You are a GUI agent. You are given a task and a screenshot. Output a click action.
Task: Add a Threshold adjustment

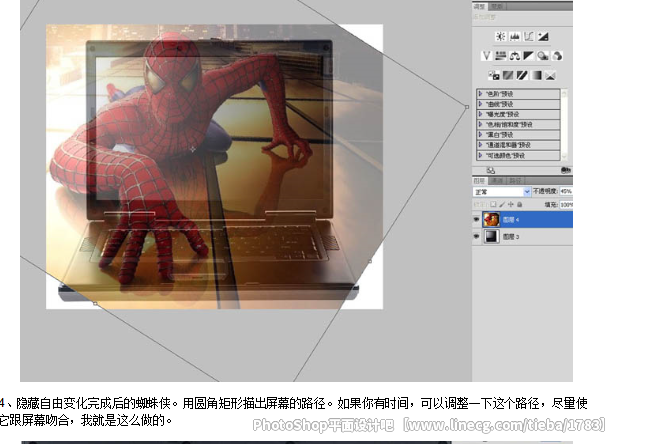pyautogui.click(x=522, y=75)
